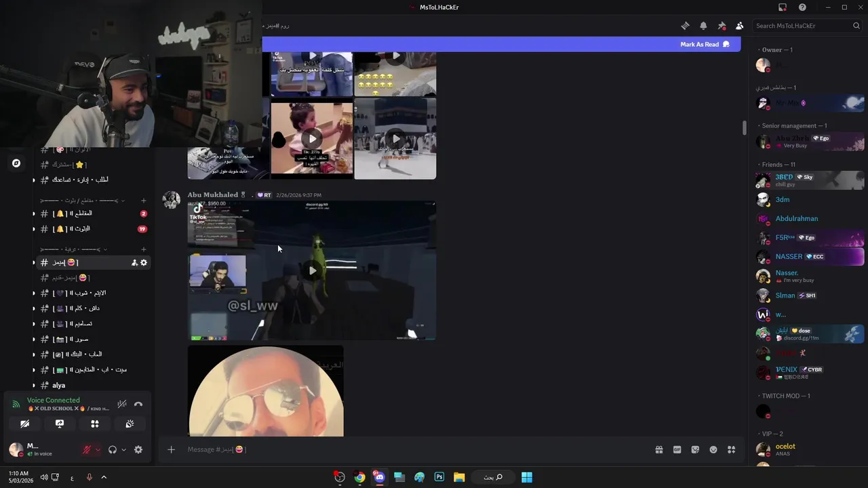Screen dimensions: 868x488
Task: Open the emoji picker
Action: [x=713, y=449]
